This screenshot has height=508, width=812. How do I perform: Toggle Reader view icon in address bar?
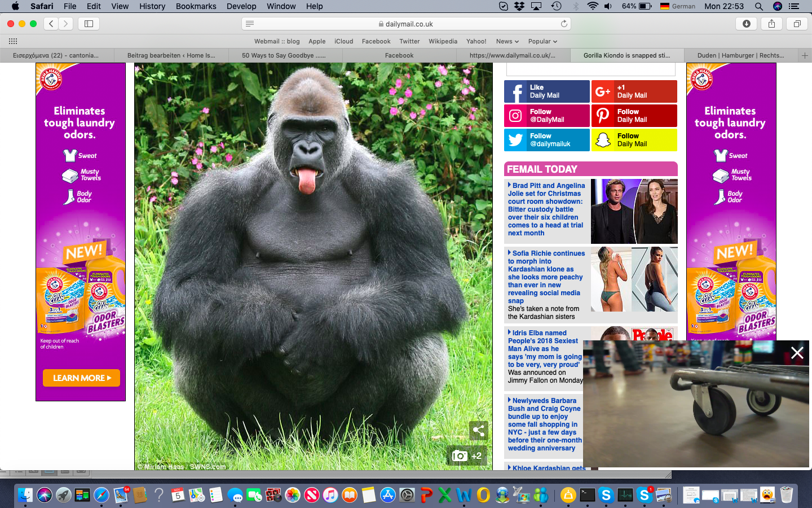point(250,24)
